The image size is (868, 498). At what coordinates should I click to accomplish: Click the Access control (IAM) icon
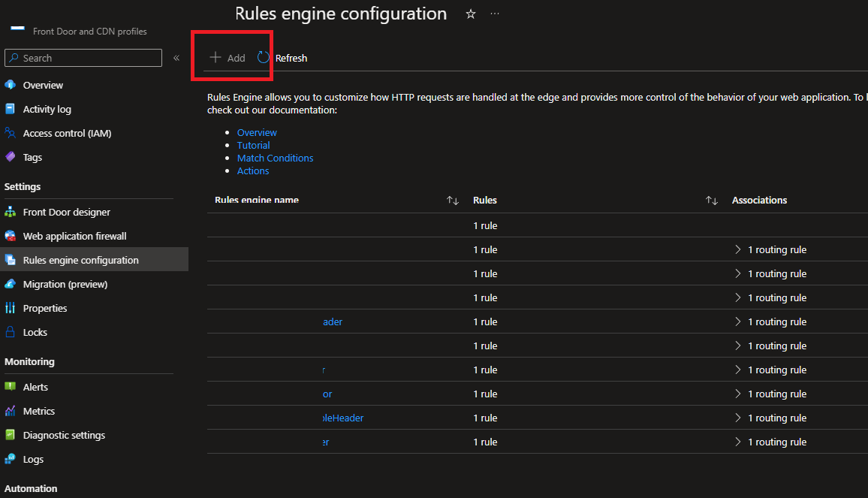coord(12,133)
